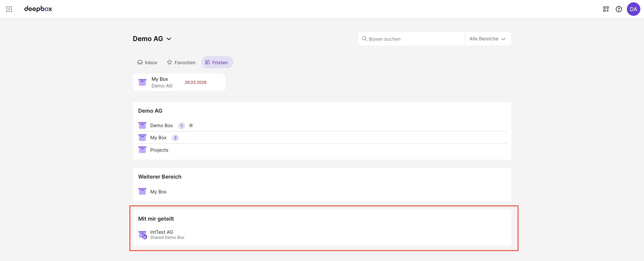Click the shared IntTest AG box icon
This screenshot has height=261, width=644.
click(x=143, y=234)
